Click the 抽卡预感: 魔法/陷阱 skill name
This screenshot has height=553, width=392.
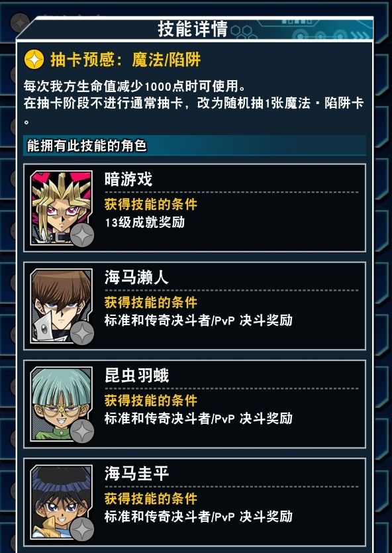[126, 60]
